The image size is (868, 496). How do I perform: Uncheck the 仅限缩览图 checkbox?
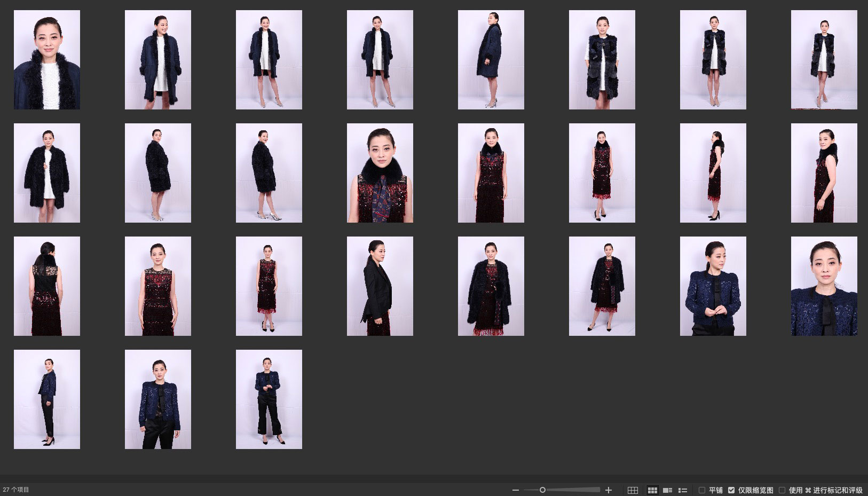point(731,490)
